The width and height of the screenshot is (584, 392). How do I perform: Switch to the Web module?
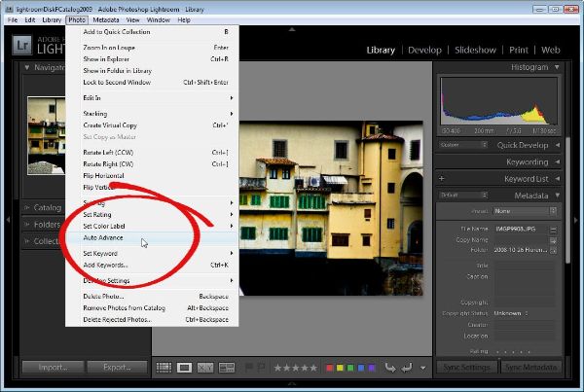tap(551, 50)
